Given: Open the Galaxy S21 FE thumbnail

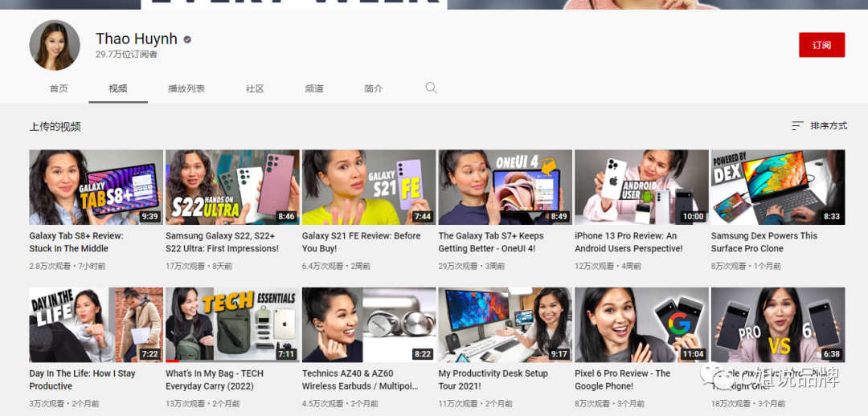Looking at the screenshot, I should (369, 187).
